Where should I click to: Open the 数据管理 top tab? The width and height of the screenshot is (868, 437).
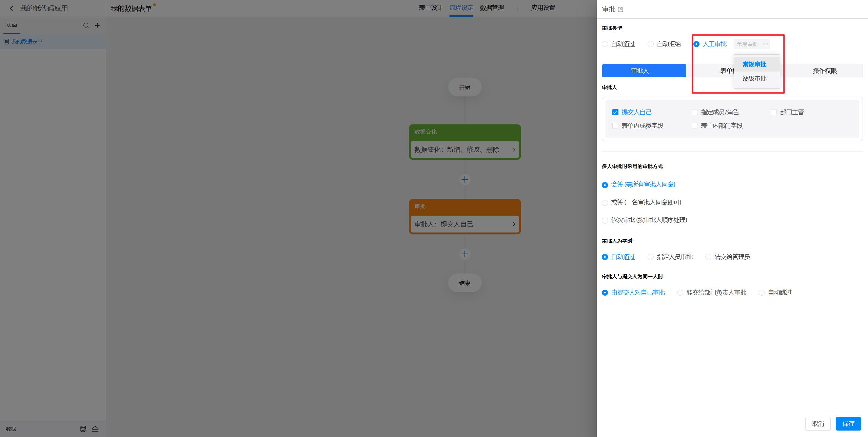[x=492, y=8]
